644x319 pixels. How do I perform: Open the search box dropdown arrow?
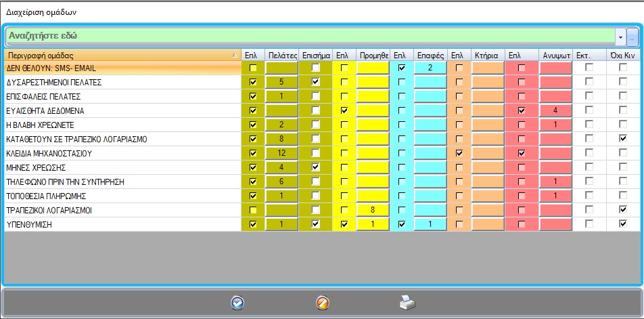click(620, 36)
